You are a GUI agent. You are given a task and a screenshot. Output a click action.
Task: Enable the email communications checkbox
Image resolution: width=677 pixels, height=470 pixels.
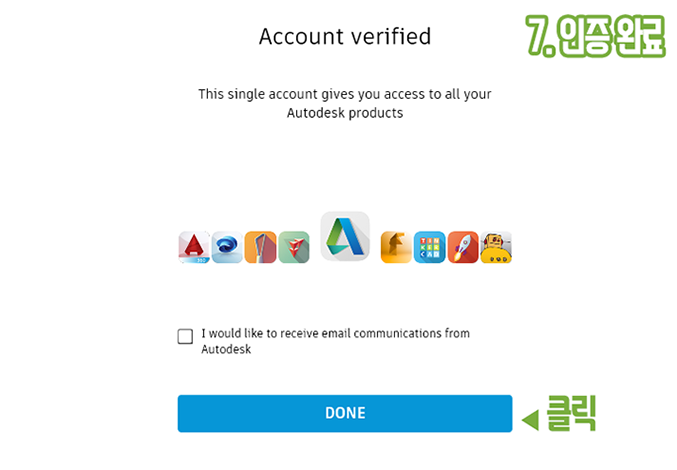tap(185, 336)
